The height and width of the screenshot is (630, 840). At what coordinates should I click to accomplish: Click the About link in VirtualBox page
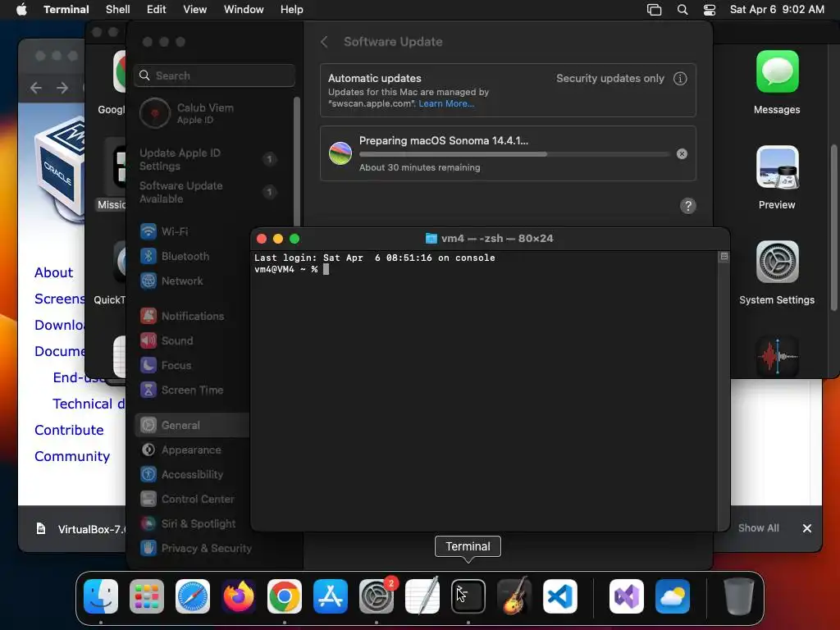pyautogui.click(x=53, y=272)
